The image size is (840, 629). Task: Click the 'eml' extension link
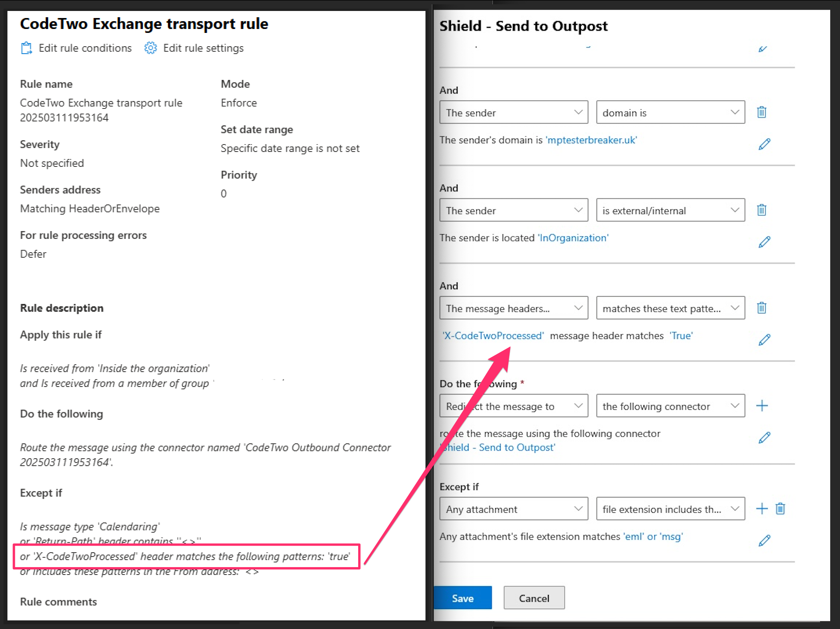[x=634, y=537]
